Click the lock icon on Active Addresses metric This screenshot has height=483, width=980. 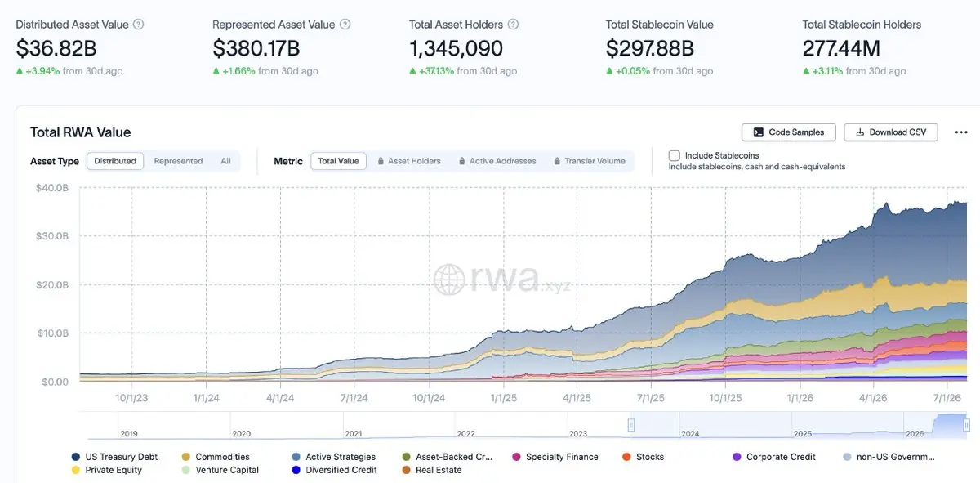tap(462, 161)
